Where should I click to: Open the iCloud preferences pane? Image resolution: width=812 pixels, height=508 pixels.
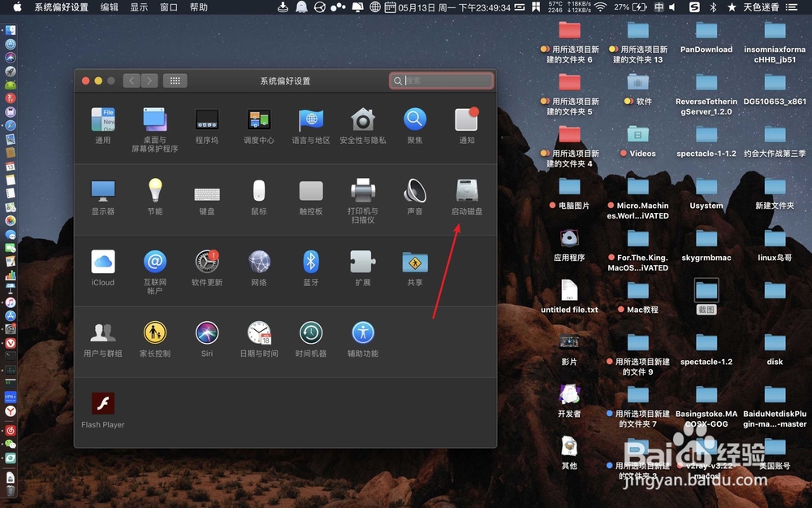[x=102, y=261]
